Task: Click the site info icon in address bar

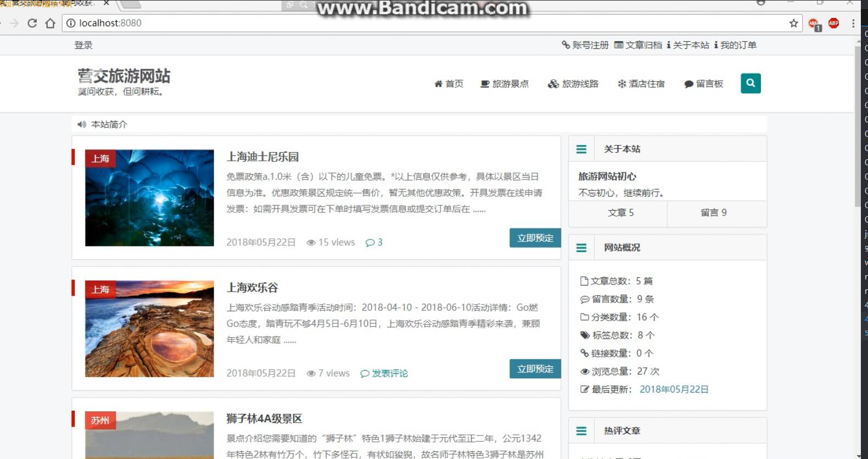Action: coord(71,23)
